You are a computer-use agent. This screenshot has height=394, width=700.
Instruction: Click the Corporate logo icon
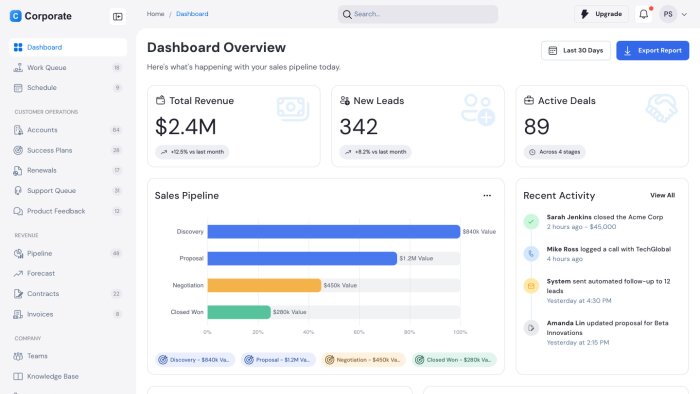(15, 16)
